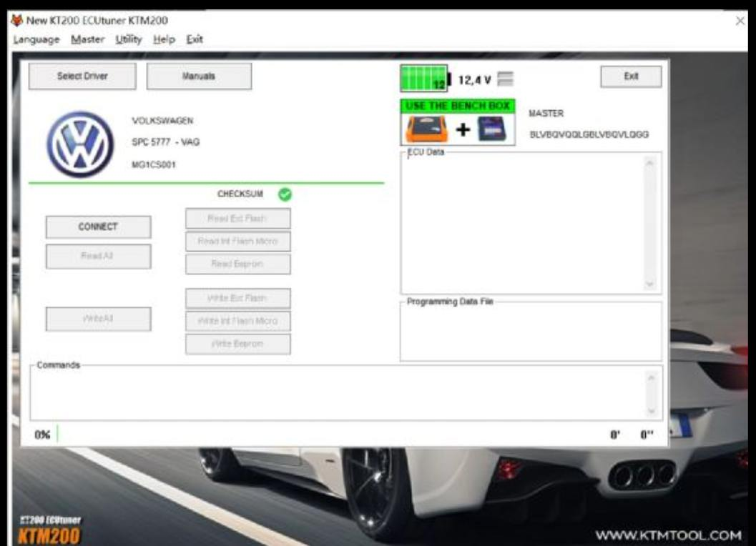
Task: Click the VOLKSWAGEN brand label
Action: tap(162, 121)
